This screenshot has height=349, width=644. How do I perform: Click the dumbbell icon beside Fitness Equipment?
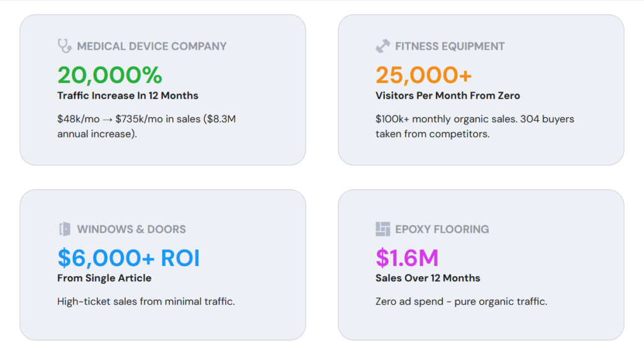click(x=383, y=46)
